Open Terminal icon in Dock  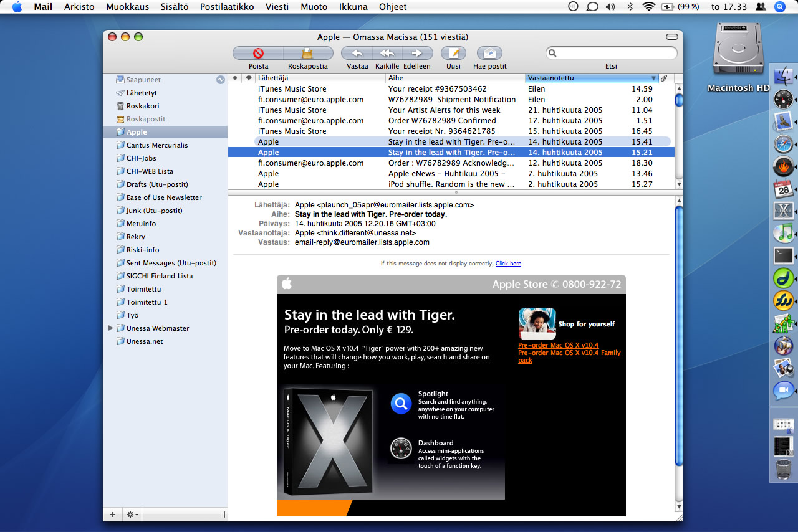point(783,255)
